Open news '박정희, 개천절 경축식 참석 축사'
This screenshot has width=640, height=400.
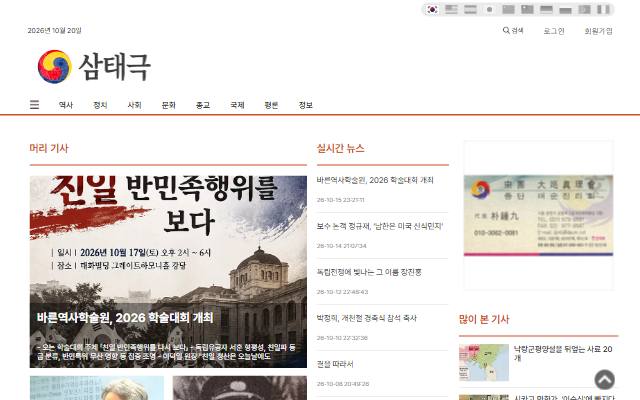(x=367, y=318)
